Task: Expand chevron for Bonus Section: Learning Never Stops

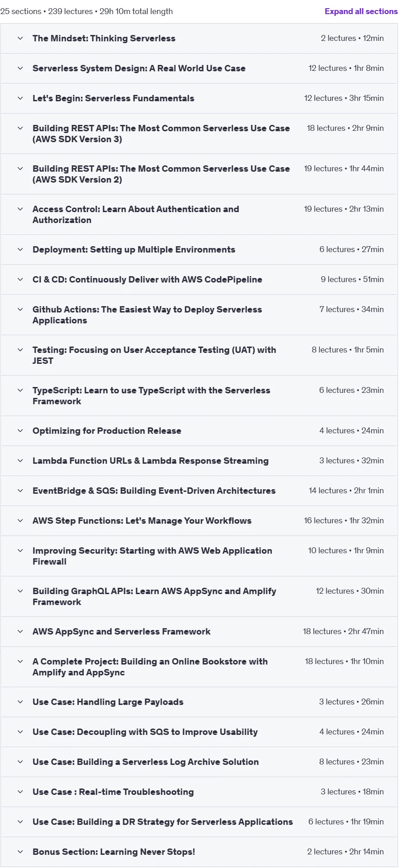Action: click(20, 852)
